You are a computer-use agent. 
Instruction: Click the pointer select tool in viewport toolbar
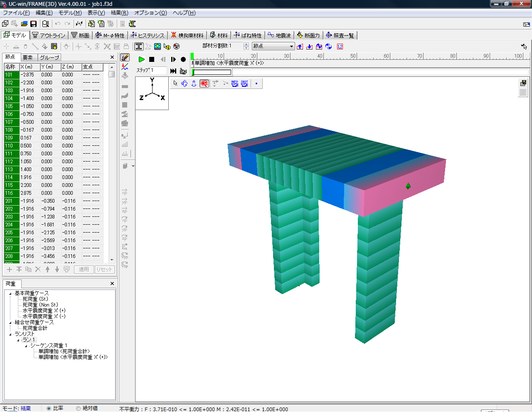coord(175,83)
